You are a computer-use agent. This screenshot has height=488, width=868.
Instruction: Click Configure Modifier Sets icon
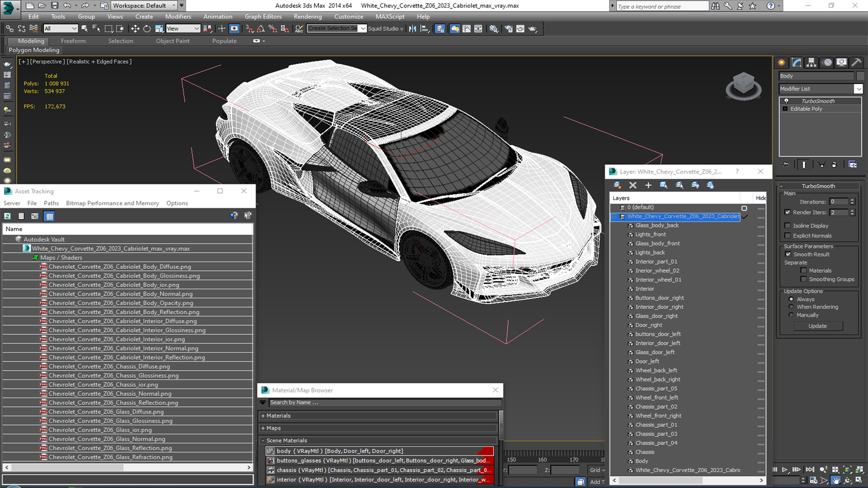coord(853,164)
